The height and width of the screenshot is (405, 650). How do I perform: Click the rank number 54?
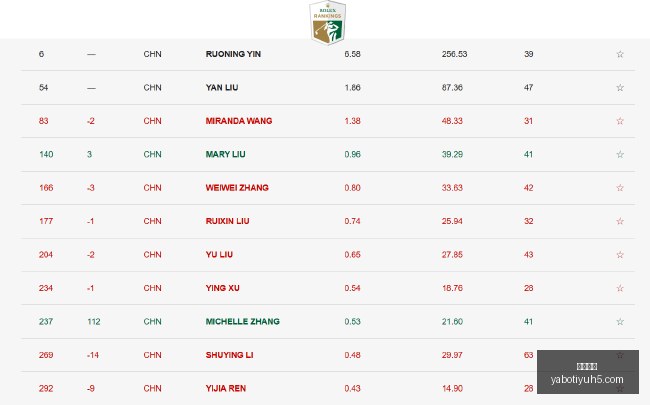click(44, 87)
